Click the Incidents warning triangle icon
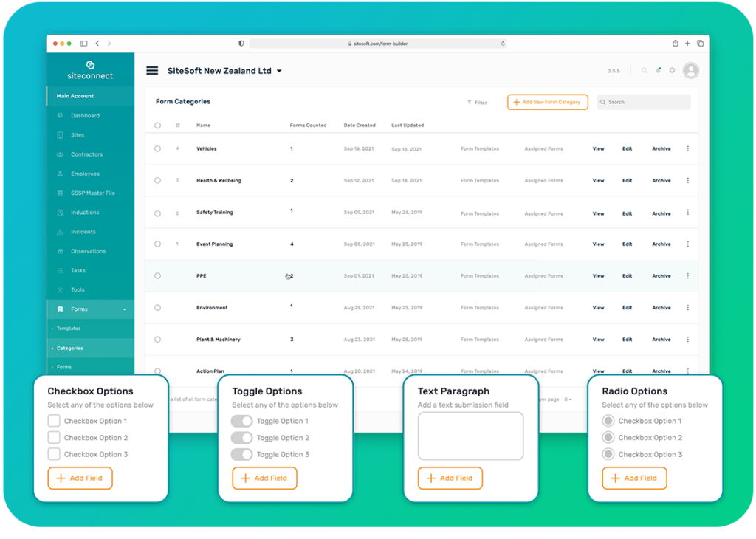Image resolution: width=756 pixels, height=539 pixels. pos(61,232)
